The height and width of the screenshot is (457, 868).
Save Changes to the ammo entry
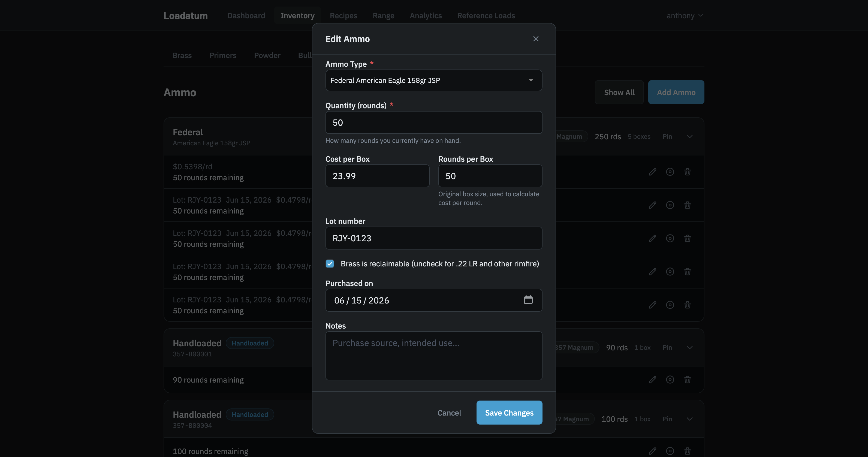tap(509, 413)
